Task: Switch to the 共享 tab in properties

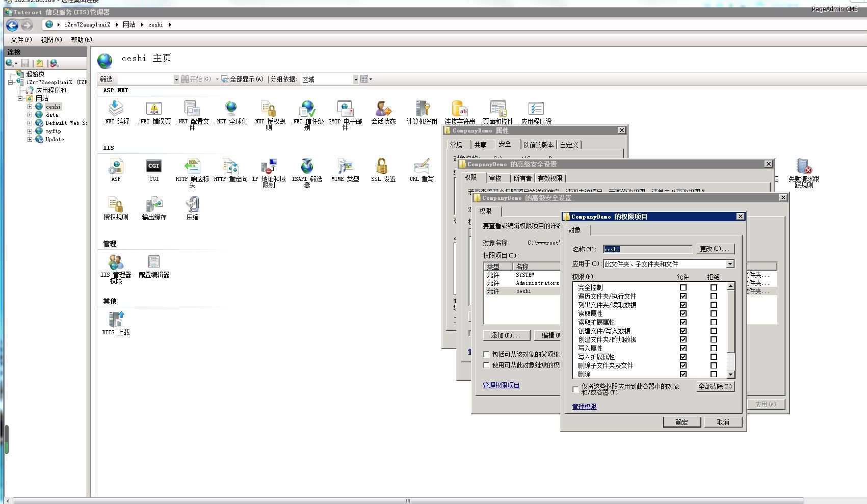Action: [x=480, y=145]
